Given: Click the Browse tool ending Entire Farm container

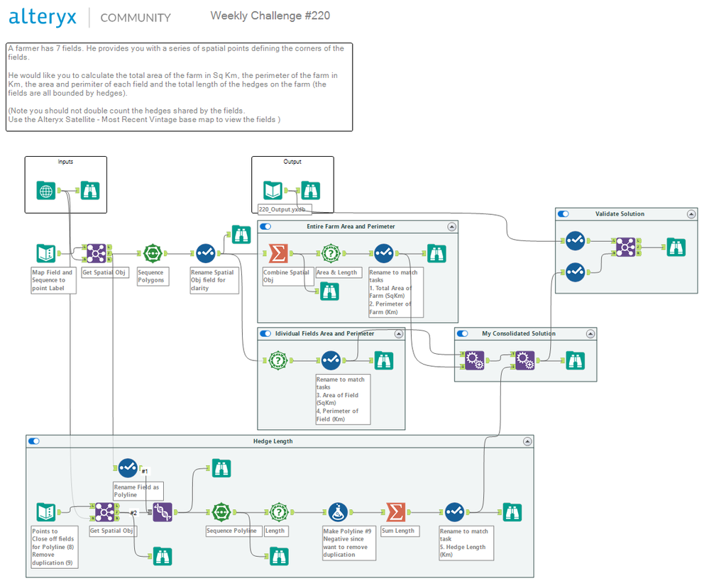Looking at the screenshot, I should [436, 253].
